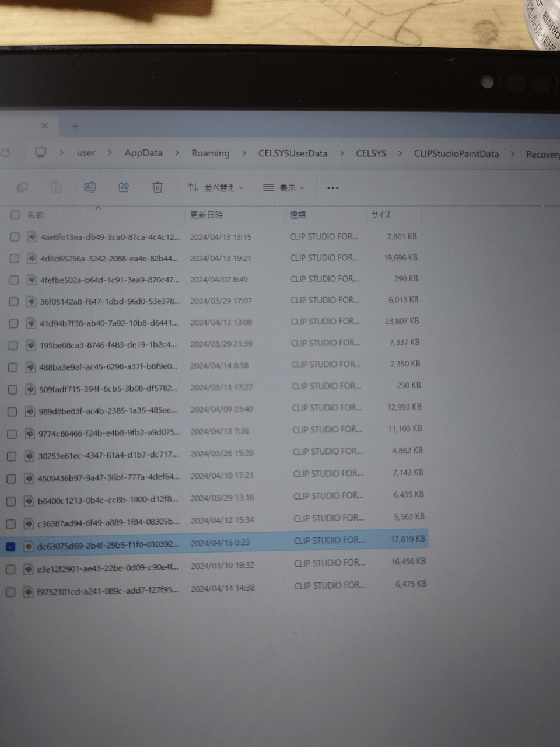Go to CELSYS folder in breadcrumb
Screen dimensions: 560x747
pyautogui.click(x=371, y=153)
